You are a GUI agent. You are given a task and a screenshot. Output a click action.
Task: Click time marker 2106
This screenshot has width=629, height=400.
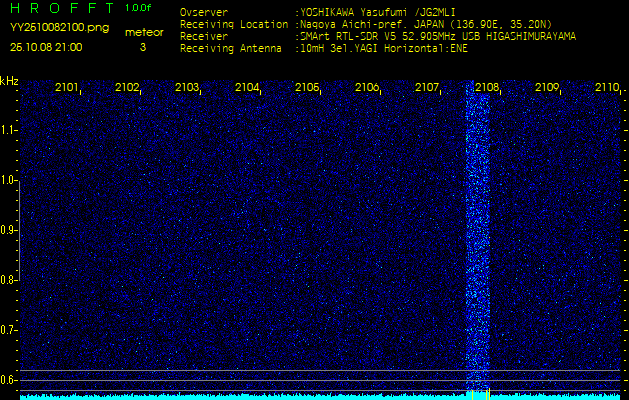click(x=367, y=87)
